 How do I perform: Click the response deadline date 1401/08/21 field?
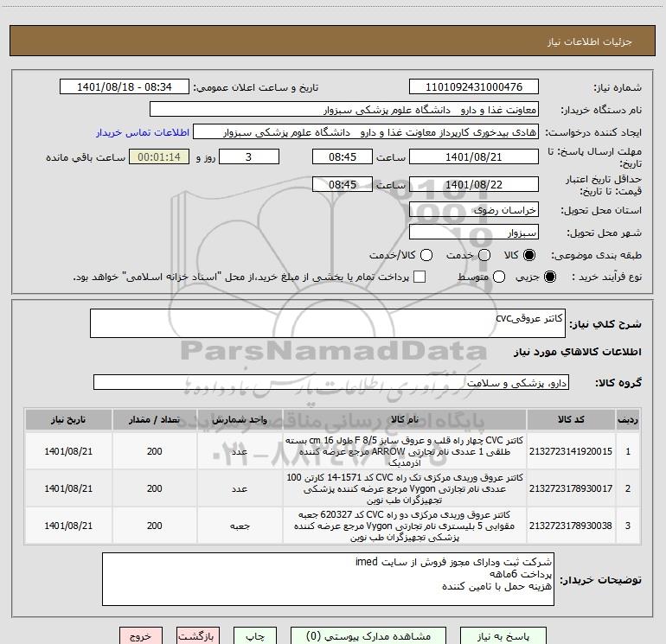point(474,156)
